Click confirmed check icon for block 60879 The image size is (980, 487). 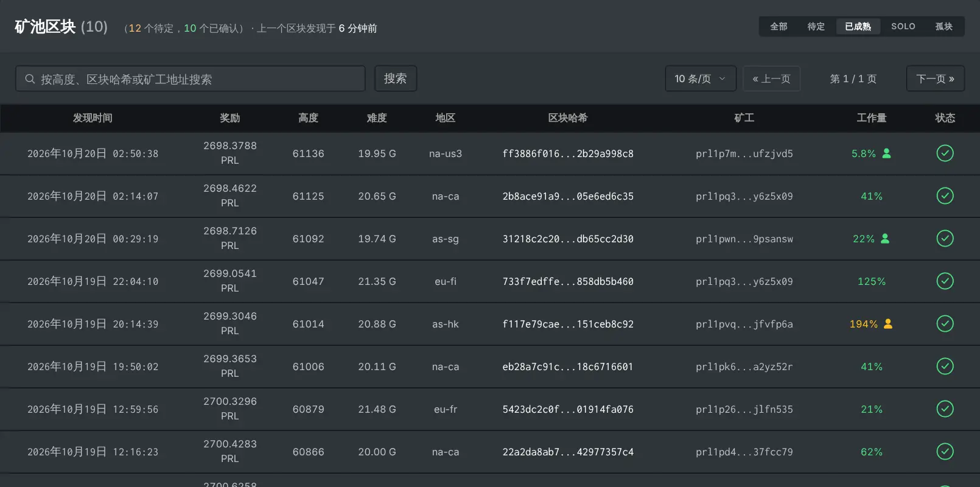[945, 409]
